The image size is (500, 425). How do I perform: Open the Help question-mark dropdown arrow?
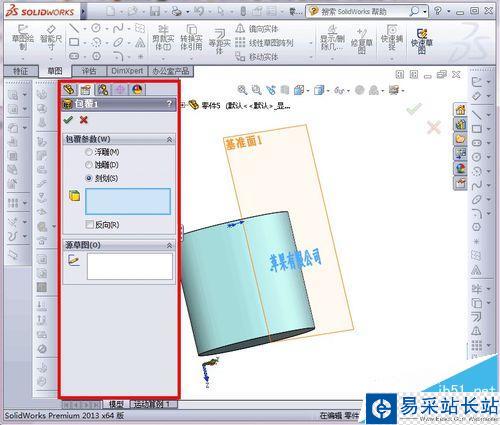tap(448, 11)
